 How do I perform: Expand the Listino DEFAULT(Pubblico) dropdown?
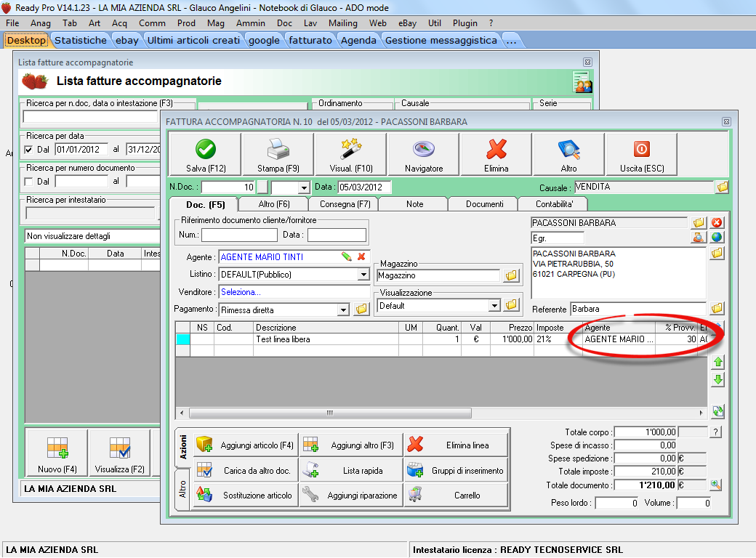pos(363,275)
